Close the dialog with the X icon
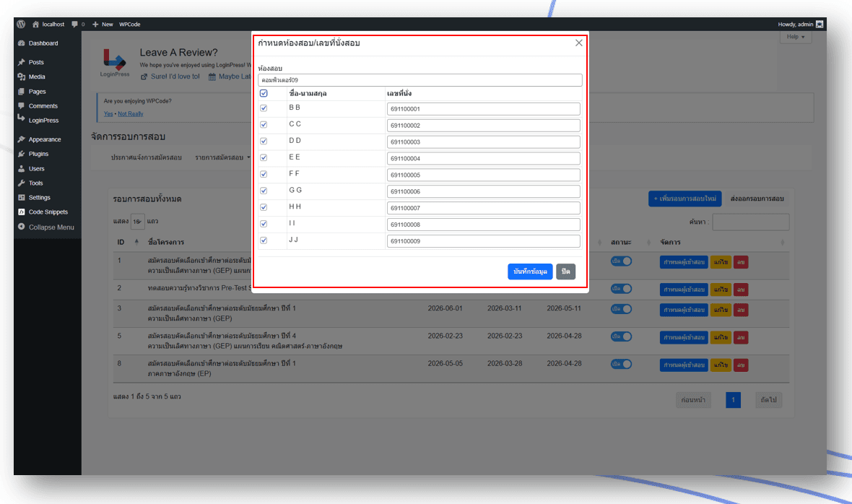852x504 pixels. [578, 43]
